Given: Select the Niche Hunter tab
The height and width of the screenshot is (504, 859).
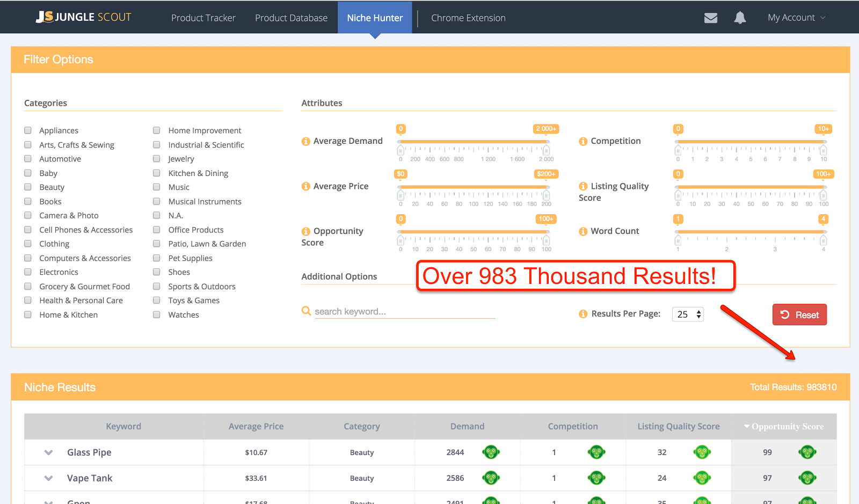Looking at the screenshot, I should (x=375, y=17).
